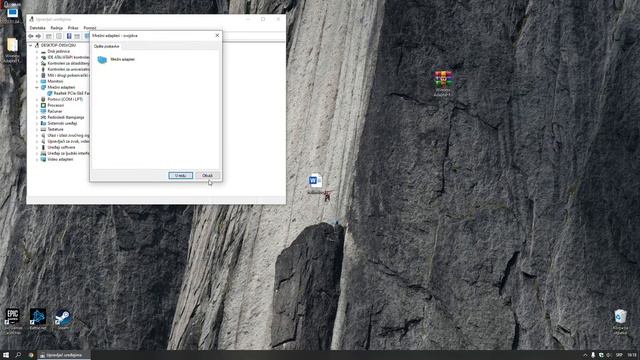This screenshot has height=360, width=640.
Task: Collapse the Mrežni adapteri tree node
Action: (37, 87)
